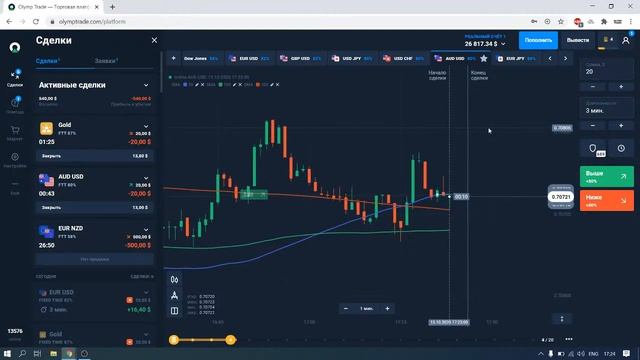Open the Market shopping cart icon

[x=15, y=133]
